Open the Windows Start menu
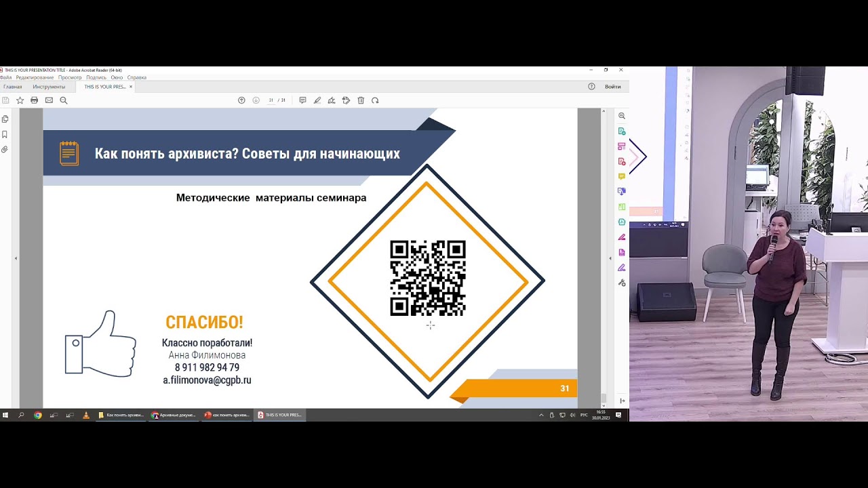This screenshot has width=868, height=488. 5,415
